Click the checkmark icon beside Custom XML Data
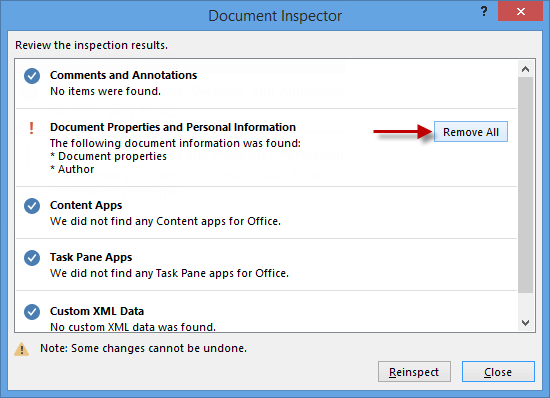The height and width of the screenshot is (398, 550). click(32, 312)
